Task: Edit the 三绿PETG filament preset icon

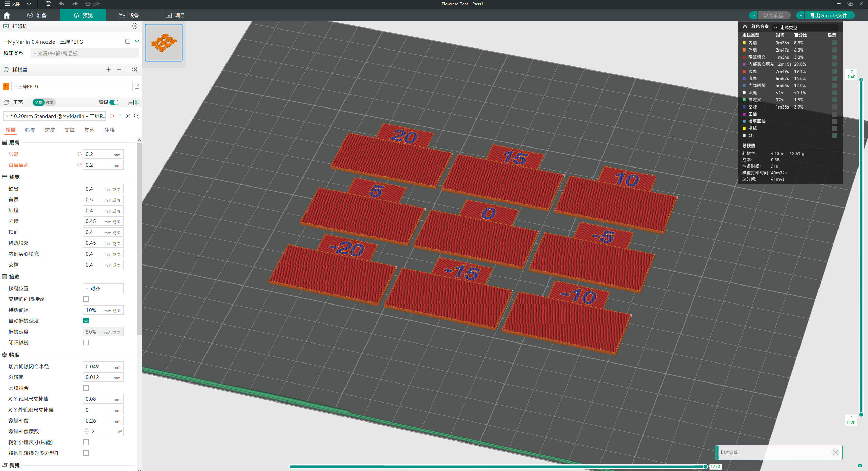Action: (x=137, y=86)
